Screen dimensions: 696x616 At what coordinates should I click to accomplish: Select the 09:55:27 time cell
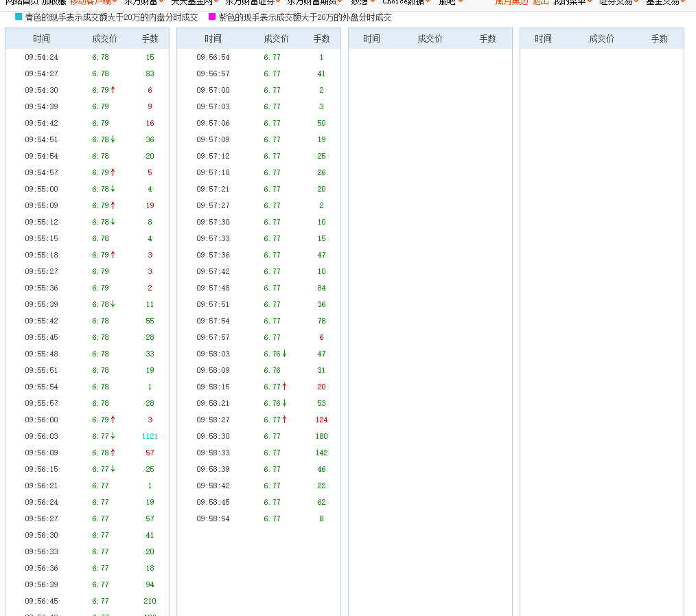[41, 271]
